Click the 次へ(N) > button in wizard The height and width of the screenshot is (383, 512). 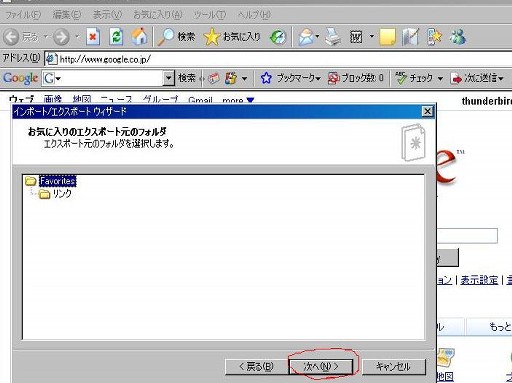(321, 367)
